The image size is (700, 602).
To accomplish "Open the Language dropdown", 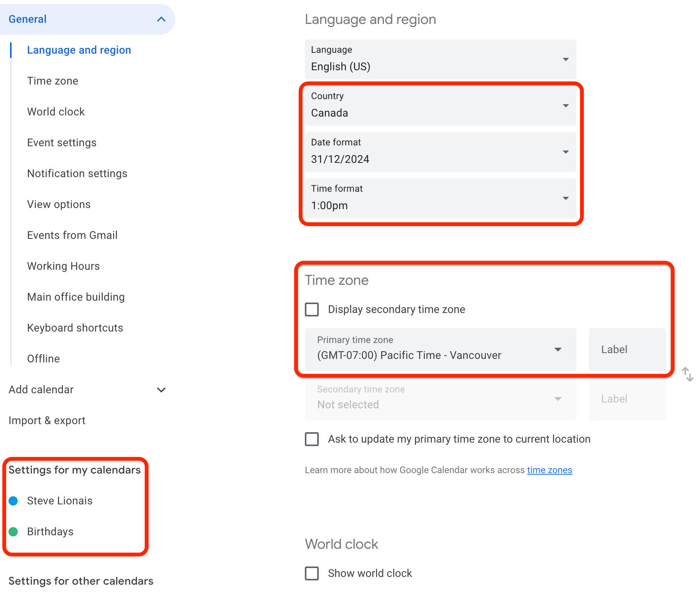I will 440,59.
